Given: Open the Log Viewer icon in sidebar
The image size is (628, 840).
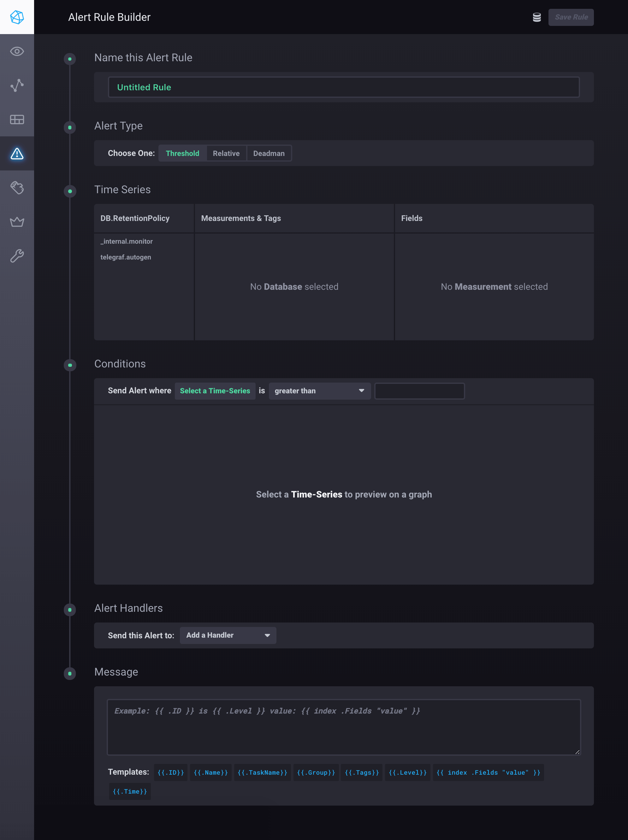Looking at the screenshot, I should click(17, 188).
